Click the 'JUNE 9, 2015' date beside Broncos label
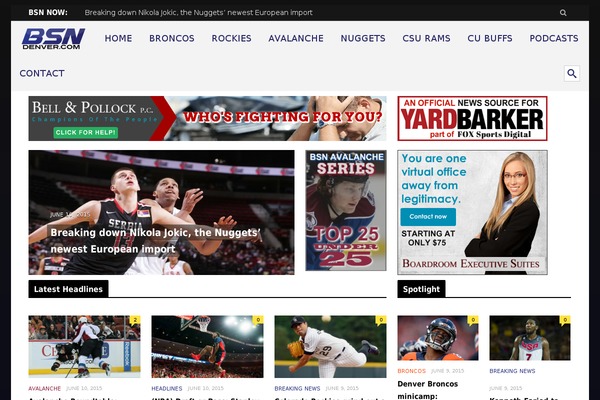 tap(447, 371)
